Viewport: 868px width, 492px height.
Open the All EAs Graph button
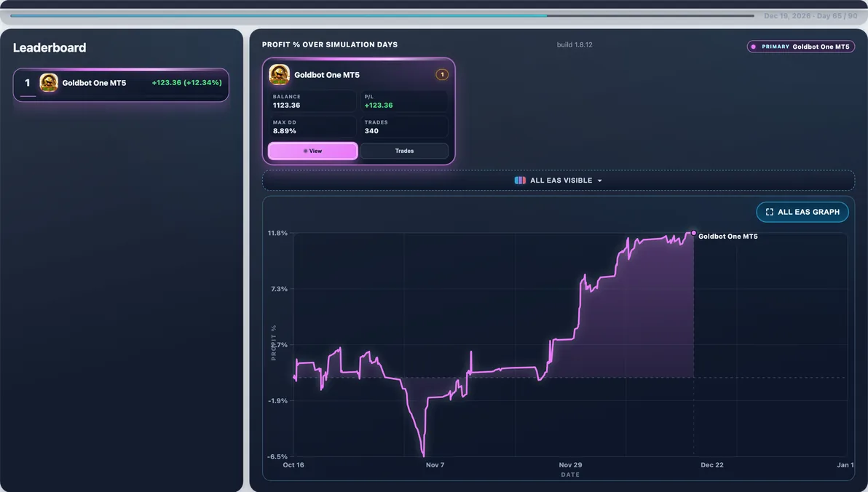tap(802, 212)
